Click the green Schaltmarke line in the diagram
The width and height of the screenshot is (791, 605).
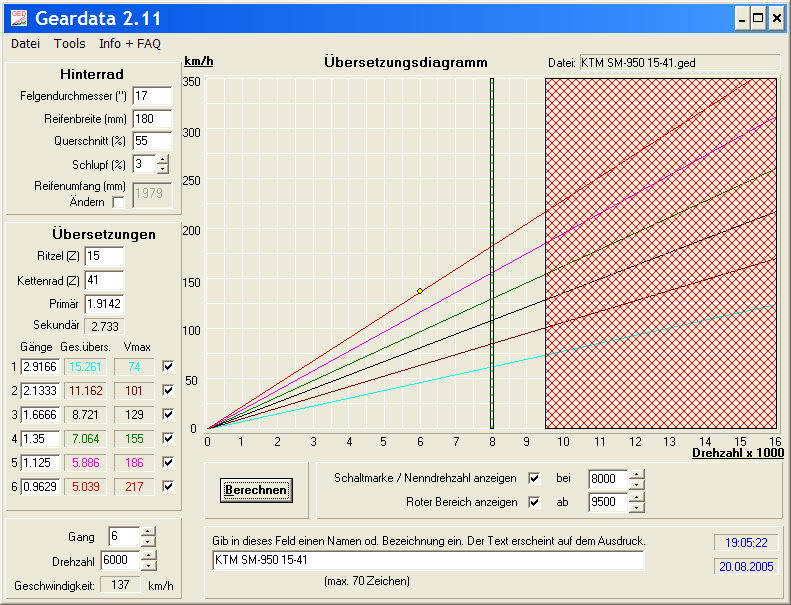pos(492,250)
